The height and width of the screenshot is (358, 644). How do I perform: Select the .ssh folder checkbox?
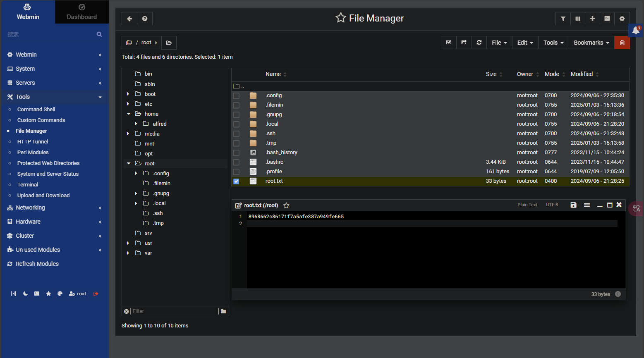(x=236, y=134)
